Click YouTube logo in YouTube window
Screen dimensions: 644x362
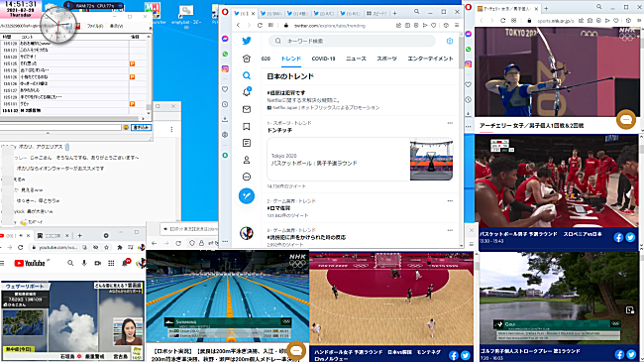tap(30, 263)
